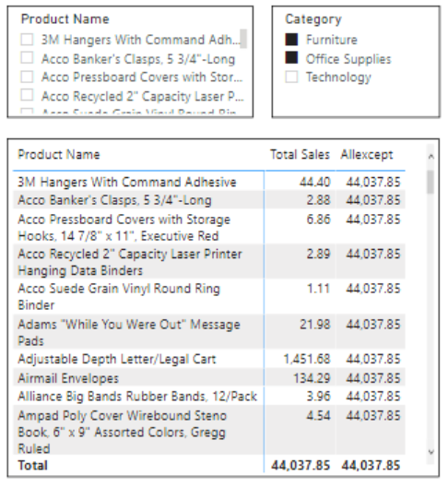Sort by Total Sales column header
This screenshot has height=487, width=448.
click(x=300, y=154)
